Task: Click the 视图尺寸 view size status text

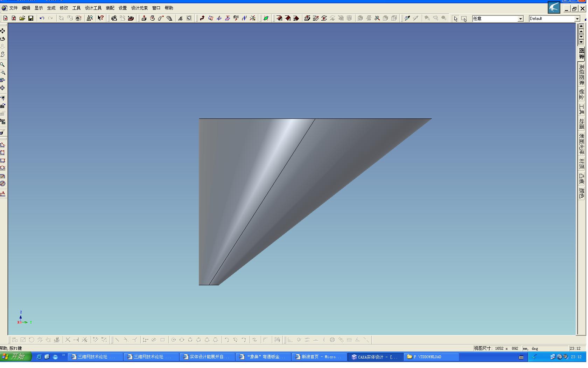Action: (x=496, y=348)
